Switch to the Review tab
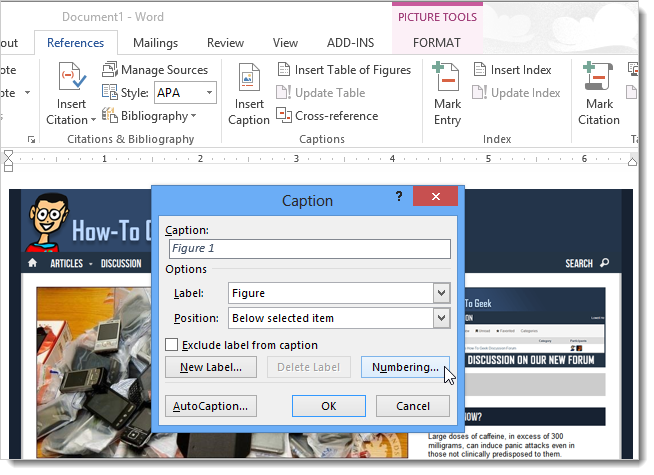This screenshot has height=475, width=654. 225,43
